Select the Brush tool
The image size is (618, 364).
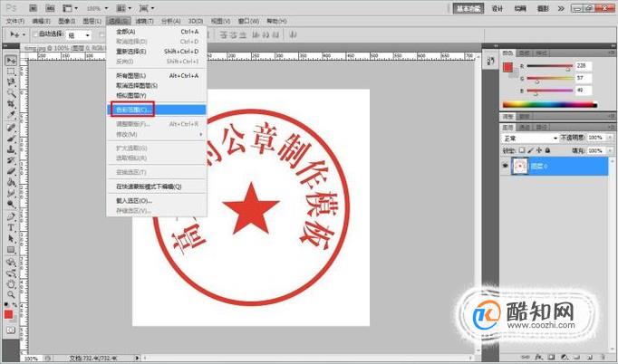click(x=11, y=139)
